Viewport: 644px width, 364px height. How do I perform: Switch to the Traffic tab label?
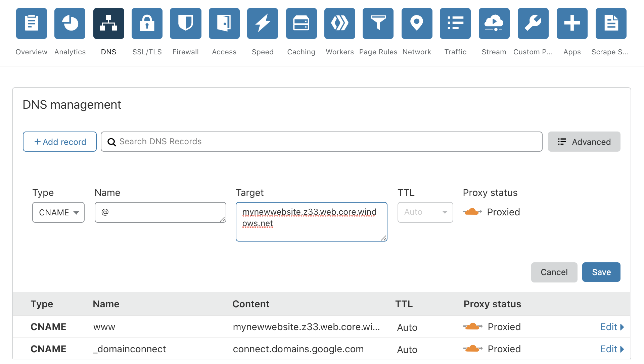(455, 52)
